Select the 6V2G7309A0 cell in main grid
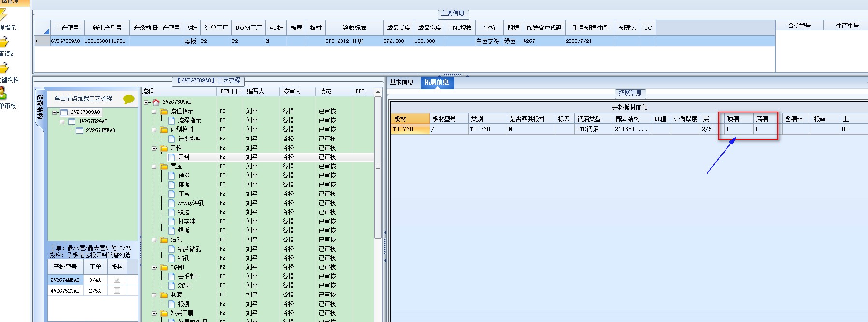The image size is (868, 322). 67,41
